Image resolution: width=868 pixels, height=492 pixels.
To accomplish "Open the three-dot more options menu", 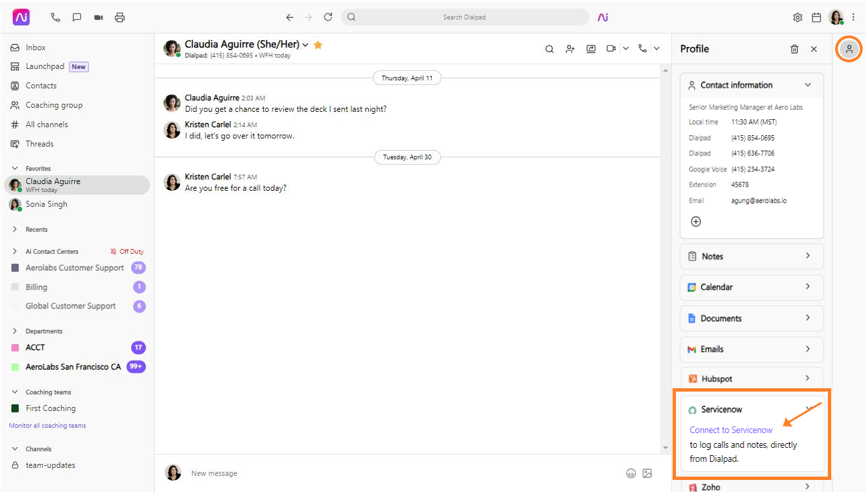I will 853,17.
